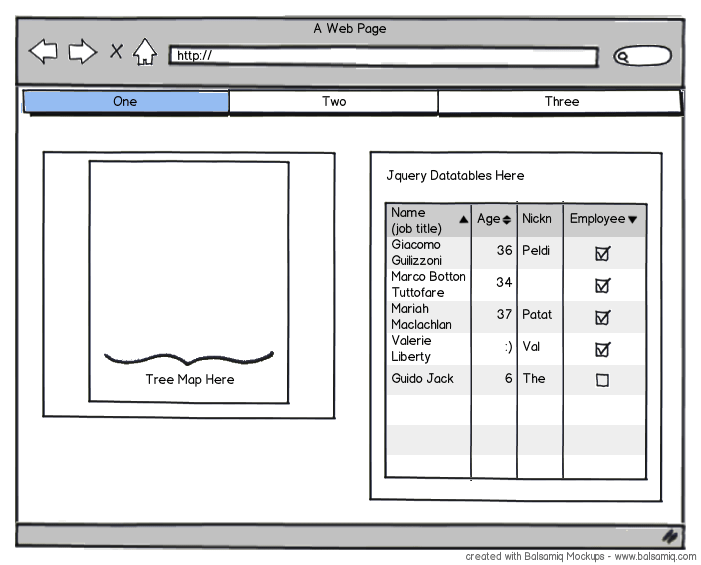
Task: Click the browser back arrow
Action: point(43,51)
